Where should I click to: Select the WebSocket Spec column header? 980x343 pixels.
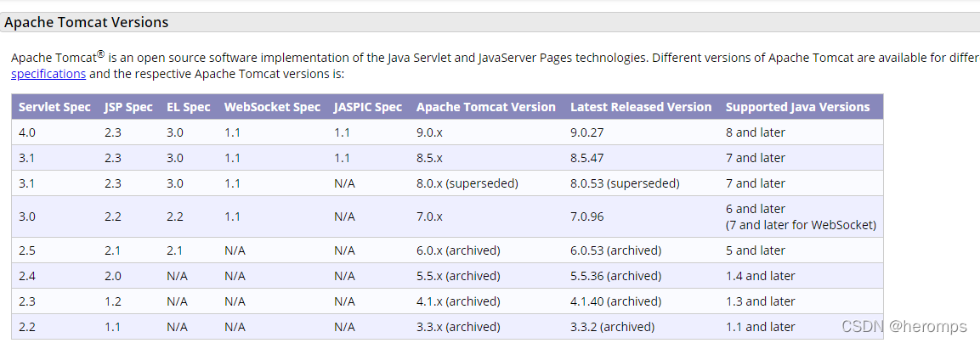click(x=272, y=107)
